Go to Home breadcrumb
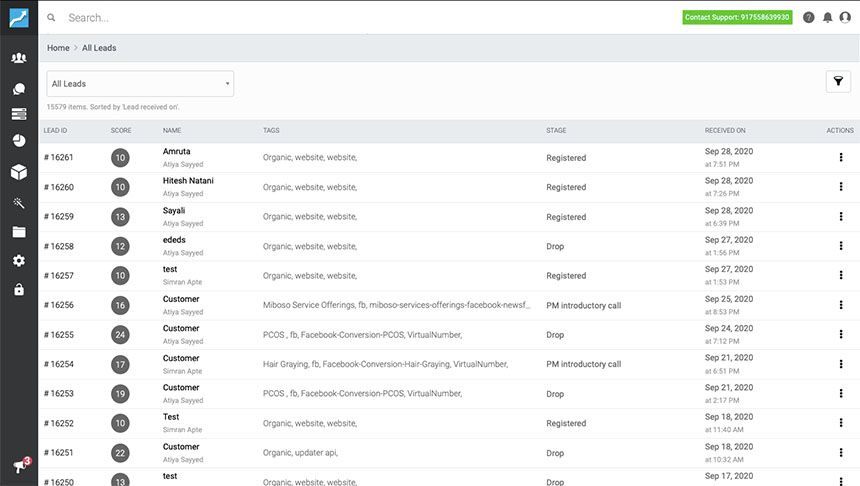Image resolution: width=860 pixels, height=486 pixels. (x=58, y=48)
